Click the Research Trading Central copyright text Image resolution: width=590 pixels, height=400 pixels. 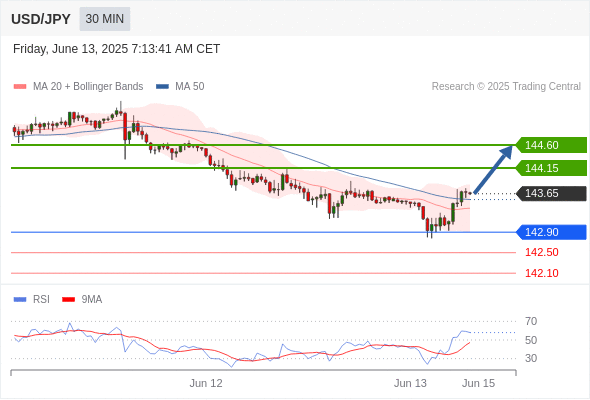tap(506, 87)
